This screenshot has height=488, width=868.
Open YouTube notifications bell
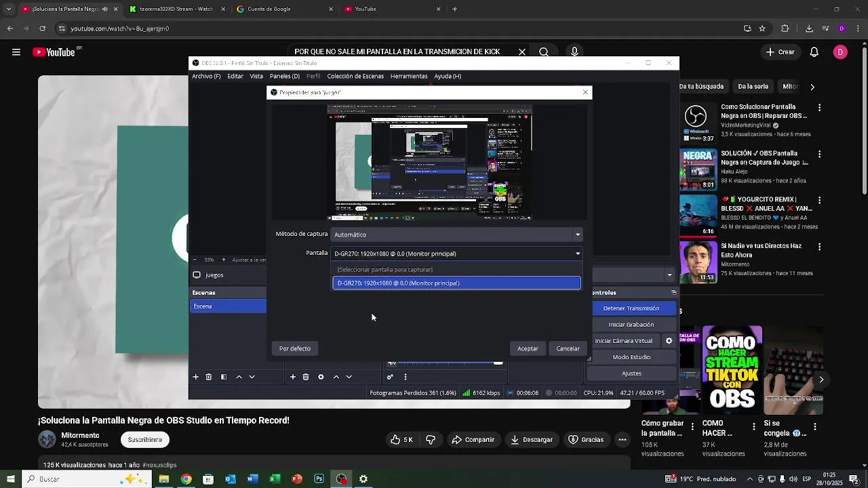pyautogui.click(x=814, y=52)
